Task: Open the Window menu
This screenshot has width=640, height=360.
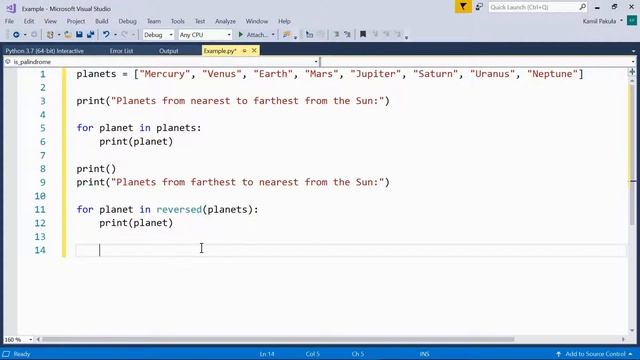Action: 257,21
